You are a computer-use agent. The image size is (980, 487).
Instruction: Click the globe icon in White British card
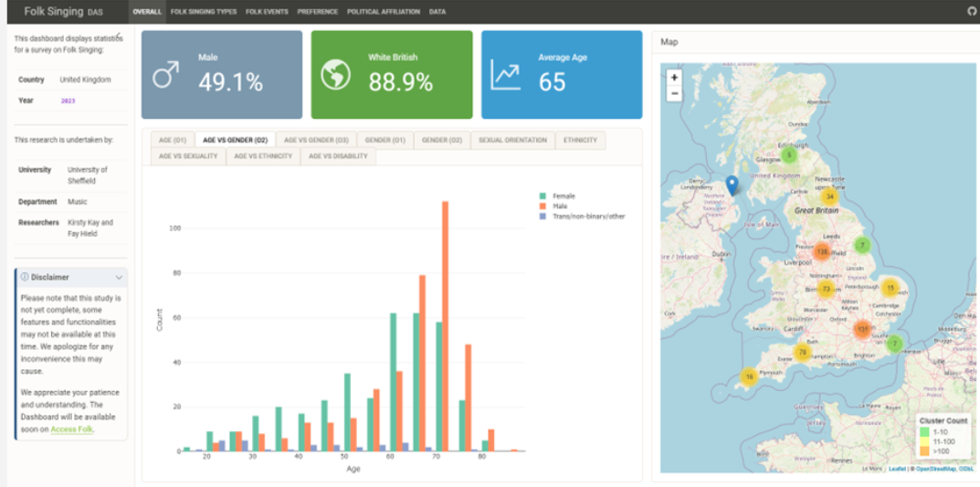(336, 76)
